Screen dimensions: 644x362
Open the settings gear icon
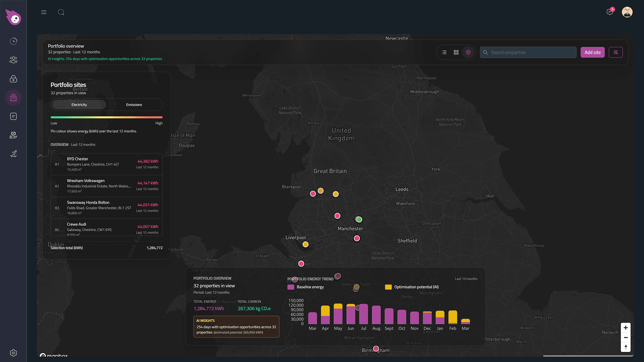[13, 353]
